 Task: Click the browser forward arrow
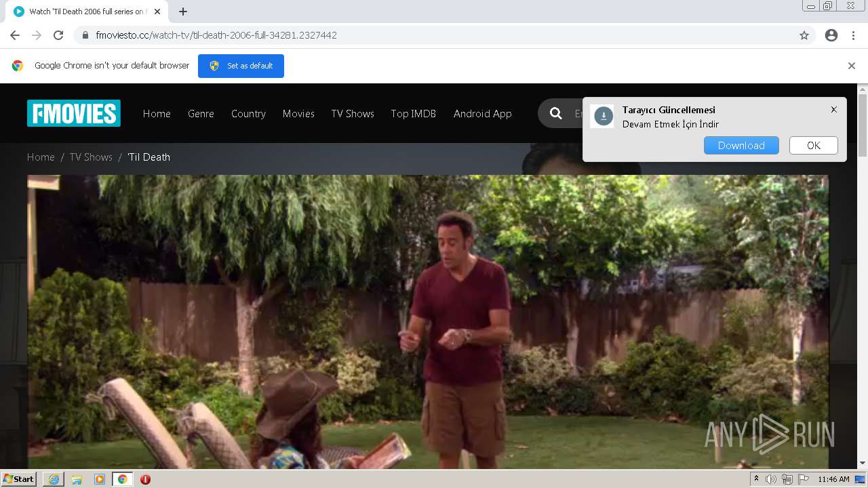[x=37, y=35]
